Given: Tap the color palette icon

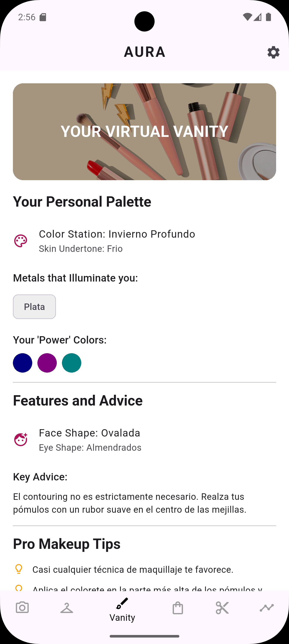Looking at the screenshot, I should point(21,241).
